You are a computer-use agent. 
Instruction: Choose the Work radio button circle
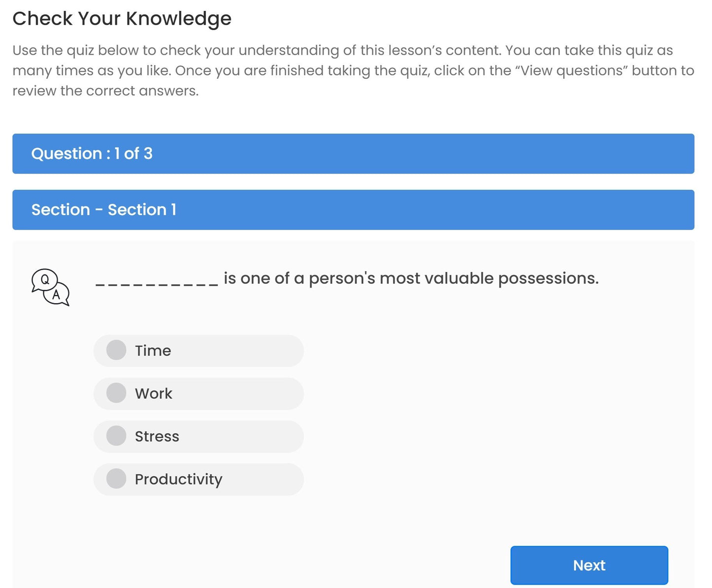click(x=116, y=393)
